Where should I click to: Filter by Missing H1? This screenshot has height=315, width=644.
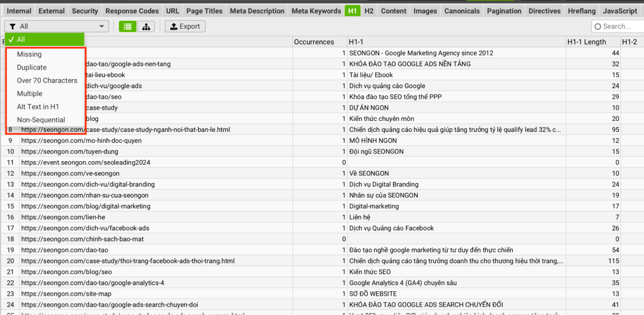point(29,54)
